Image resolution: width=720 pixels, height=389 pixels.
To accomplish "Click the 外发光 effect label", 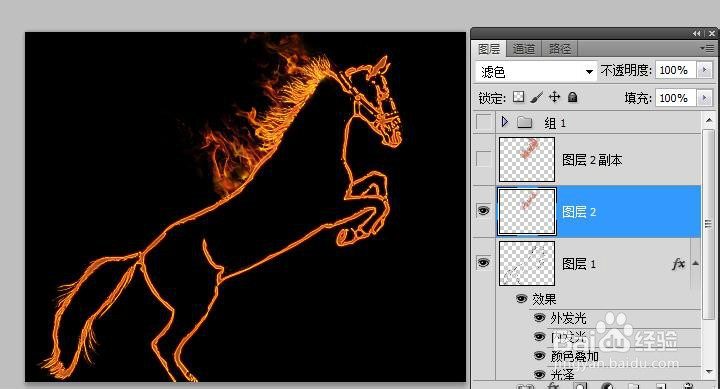I will 568,318.
